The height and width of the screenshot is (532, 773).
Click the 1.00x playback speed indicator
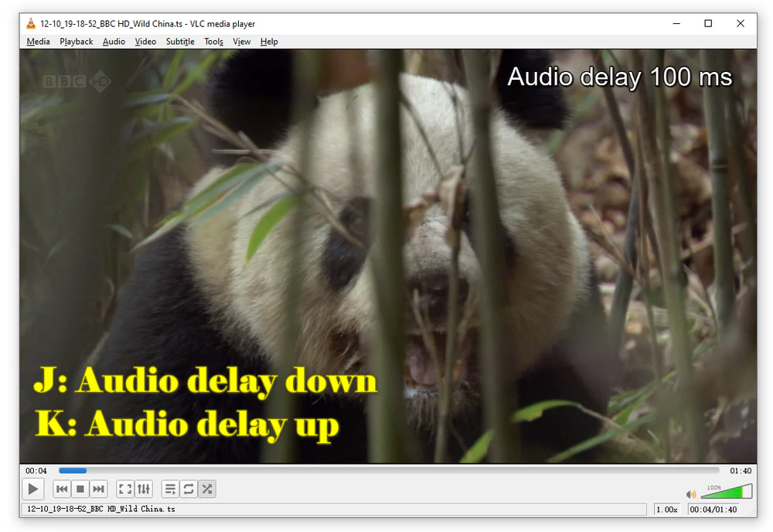coord(666,509)
